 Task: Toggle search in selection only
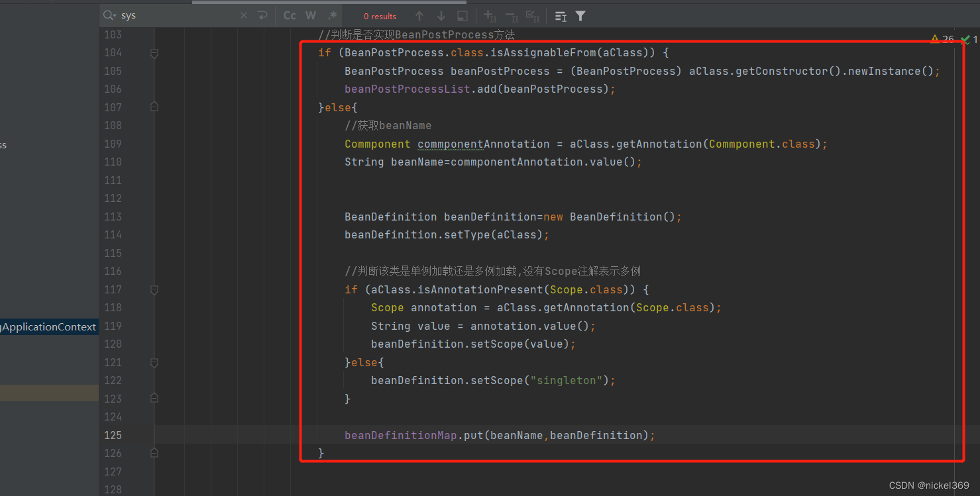(x=561, y=16)
